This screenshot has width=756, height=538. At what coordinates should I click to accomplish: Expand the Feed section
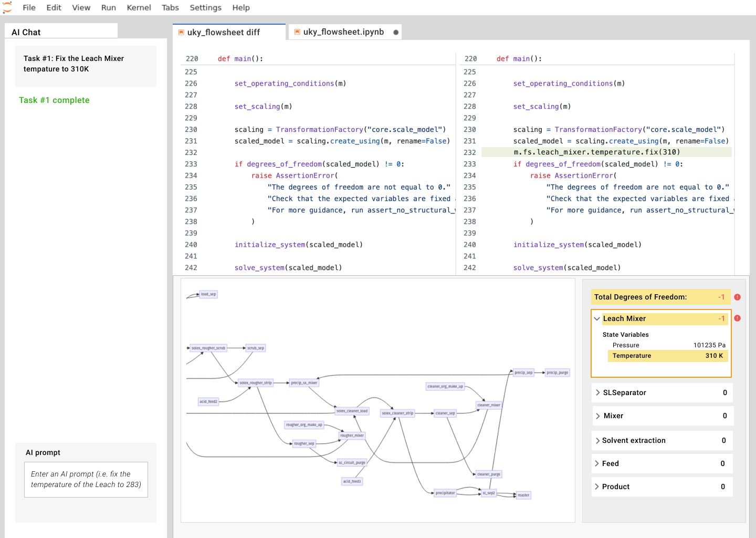click(x=597, y=463)
